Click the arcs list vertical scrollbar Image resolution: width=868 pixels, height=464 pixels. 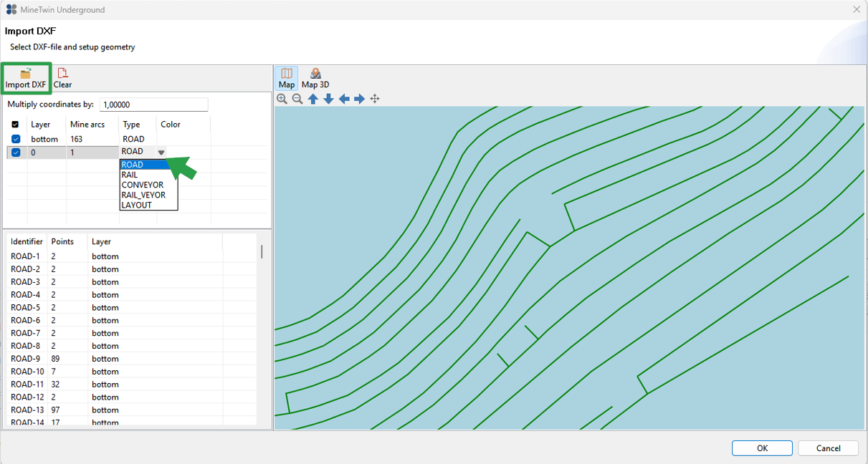(261, 251)
